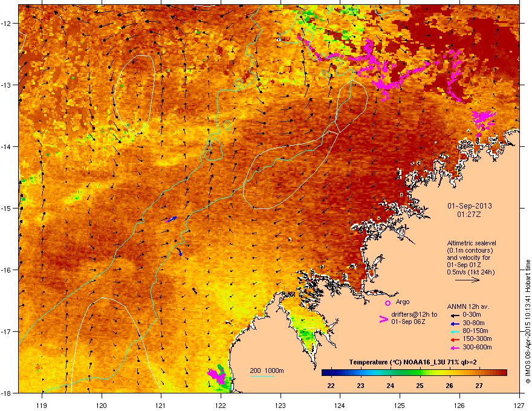Click the 0.5m/s velocity scale arrow
The height and width of the screenshot is (411, 532).
click(467, 280)
